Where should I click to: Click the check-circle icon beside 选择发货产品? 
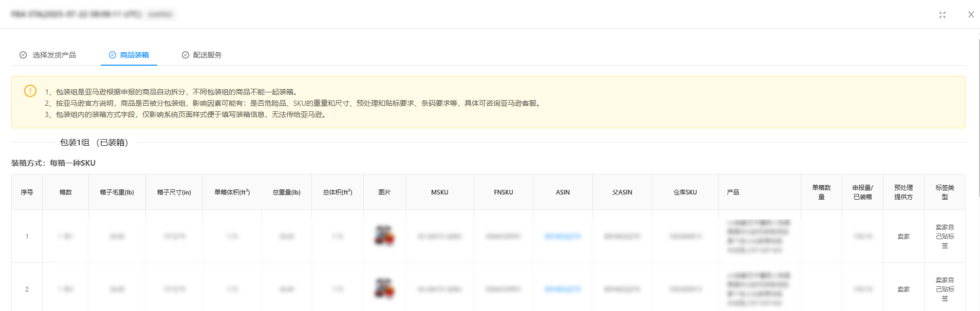click(x=23, y=55)
